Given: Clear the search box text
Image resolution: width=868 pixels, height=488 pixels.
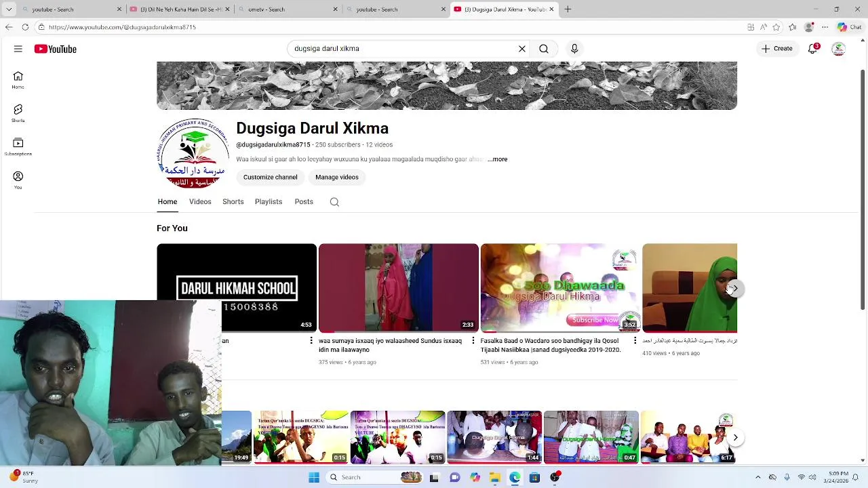Looking at the screenshot, I should 522,49.
